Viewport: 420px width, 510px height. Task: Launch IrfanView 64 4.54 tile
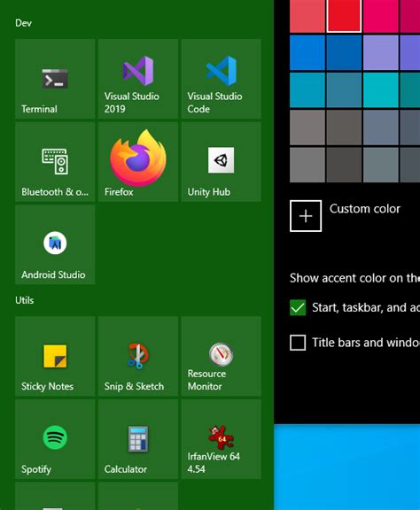tap(221, 439)
